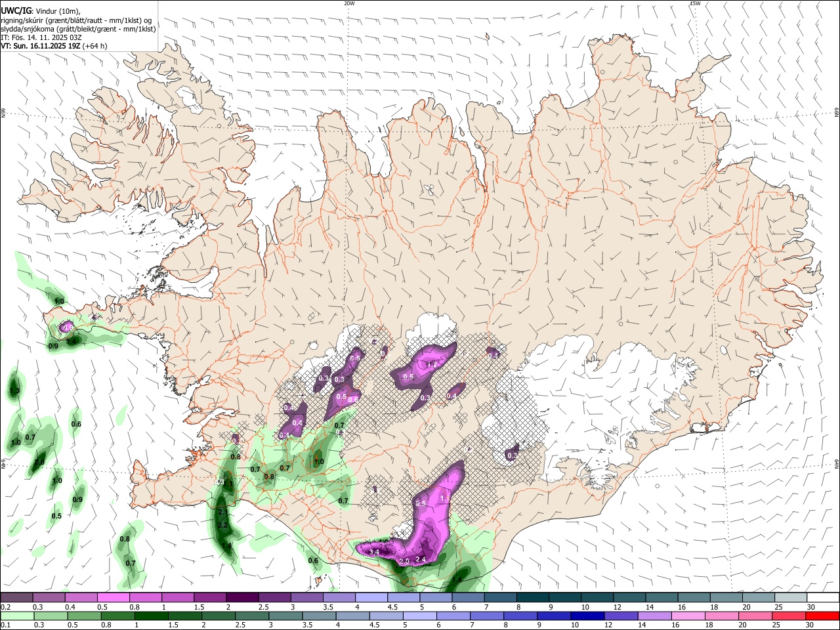Click the '20W' longitude label at top

pyautogui.click(x=349, y=3)
